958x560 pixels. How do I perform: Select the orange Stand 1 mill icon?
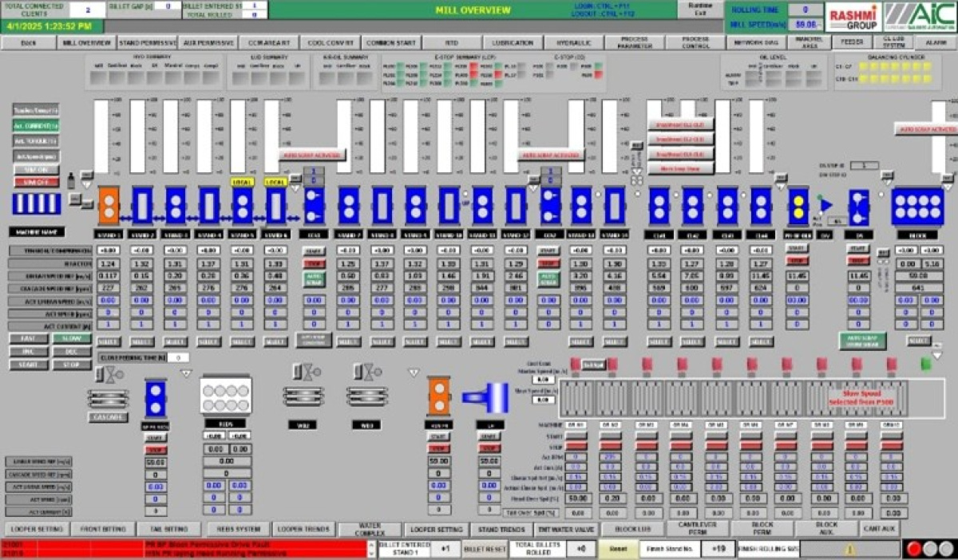click(109, 206)
